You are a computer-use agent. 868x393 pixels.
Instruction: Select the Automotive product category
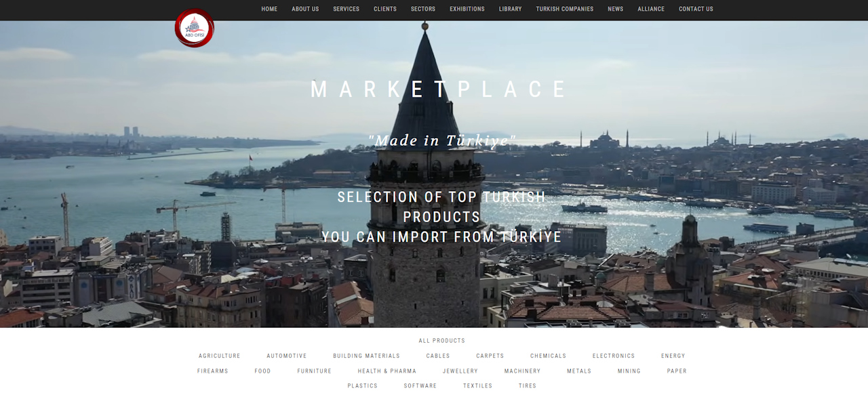(287, 356)
